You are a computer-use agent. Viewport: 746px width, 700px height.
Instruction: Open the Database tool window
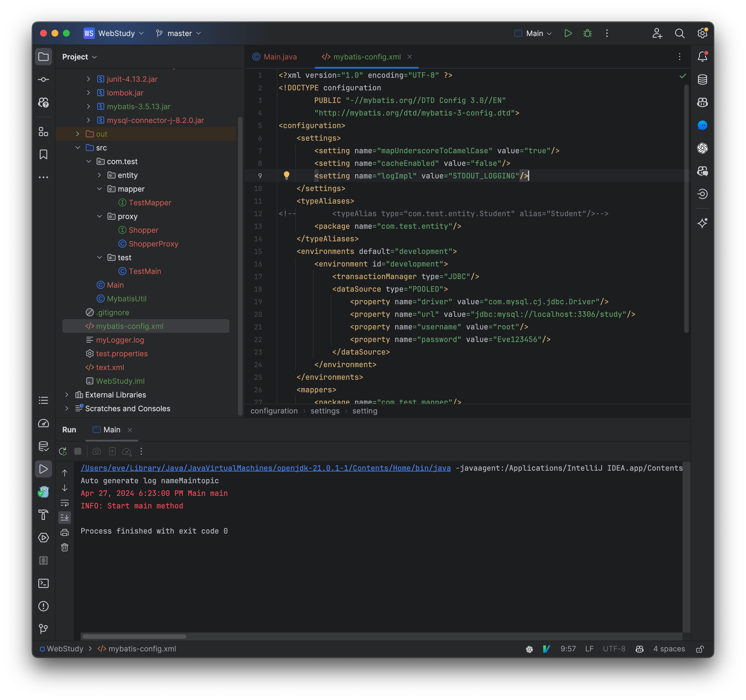tap(703, 79)
